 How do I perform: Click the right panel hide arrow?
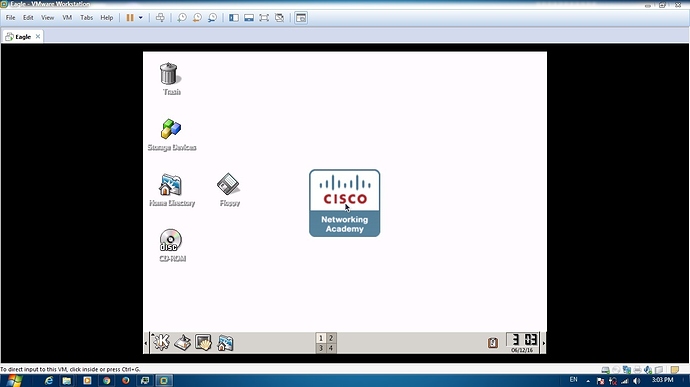click(544, 343)
